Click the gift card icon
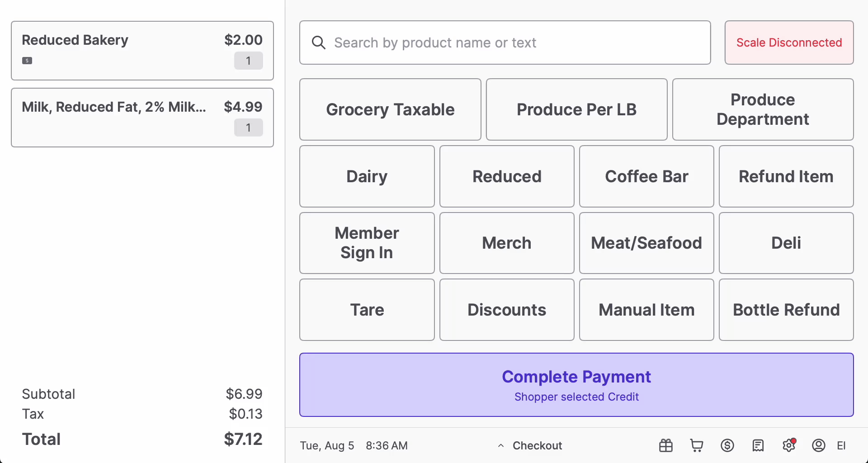 (665, 446)
